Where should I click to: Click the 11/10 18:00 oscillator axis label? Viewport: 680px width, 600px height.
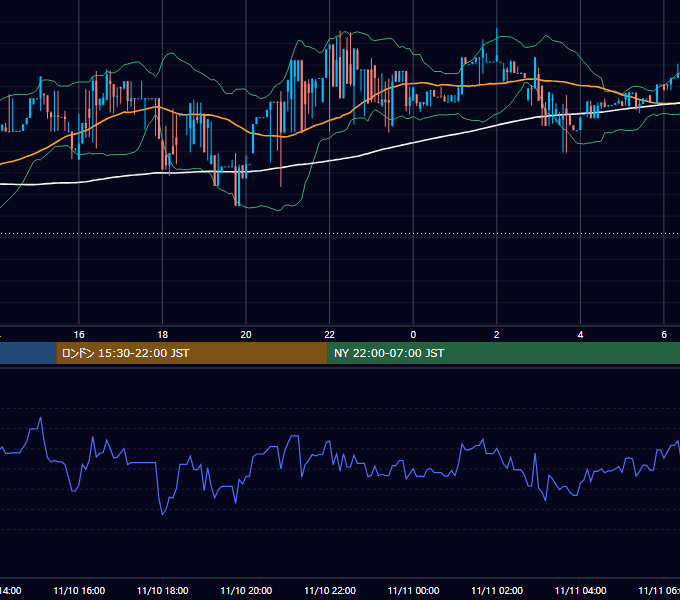163,591
